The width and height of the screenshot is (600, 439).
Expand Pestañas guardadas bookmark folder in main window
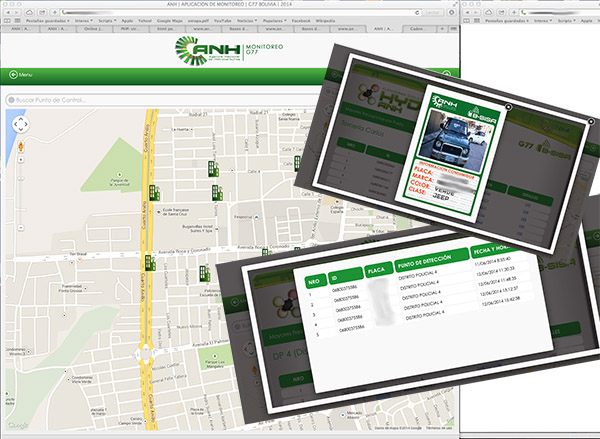(x=47, y=21)
